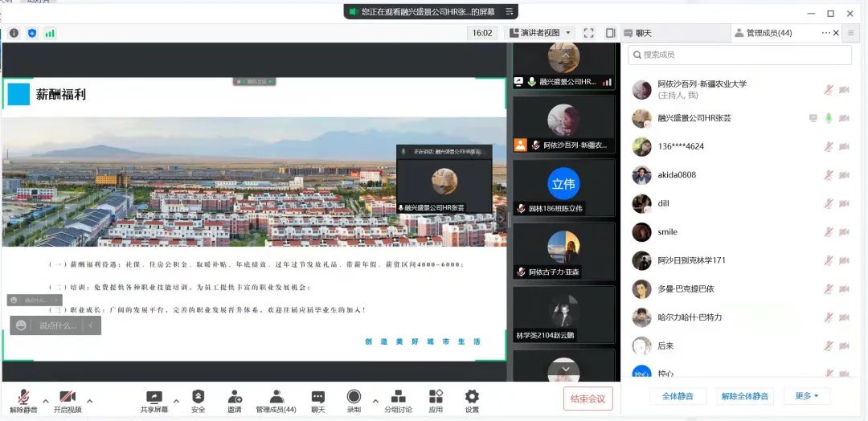The height and width of the screenshot is (421, 868).
Task: Click the 邀请 invite icon
Action: (234, 399)
